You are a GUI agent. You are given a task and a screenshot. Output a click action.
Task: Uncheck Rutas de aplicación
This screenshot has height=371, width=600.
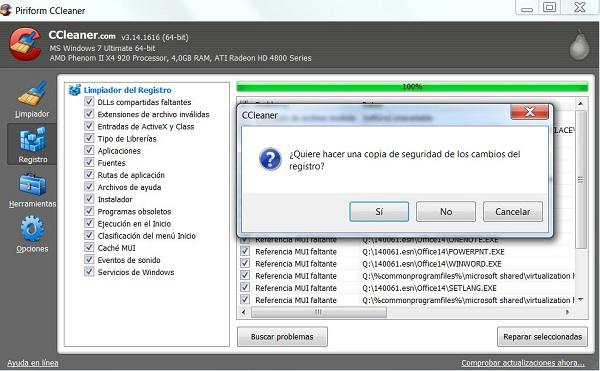[x=89, y=174]
